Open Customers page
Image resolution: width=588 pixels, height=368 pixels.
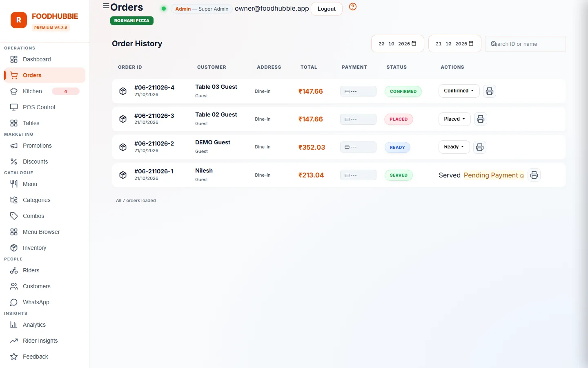click(45, 286)
